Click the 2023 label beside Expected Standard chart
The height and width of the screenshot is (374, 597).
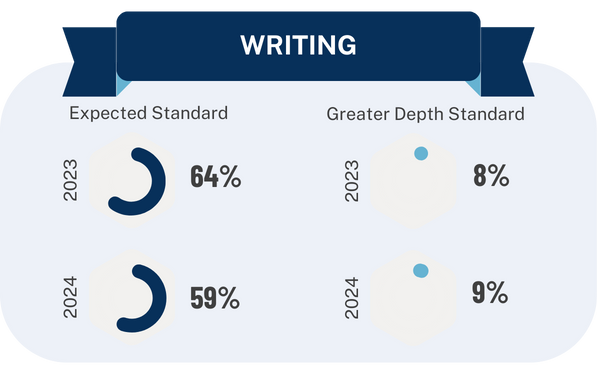(x=71, y=181)
